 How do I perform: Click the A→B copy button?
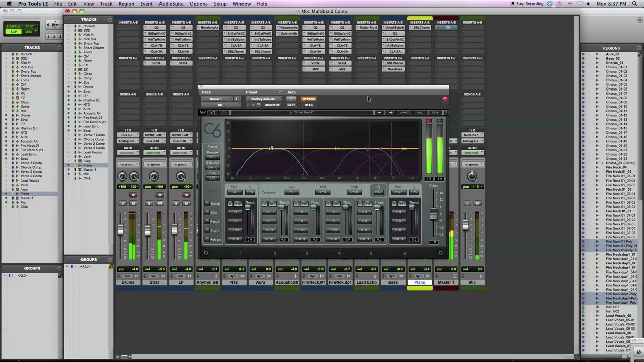click(404, 112)
